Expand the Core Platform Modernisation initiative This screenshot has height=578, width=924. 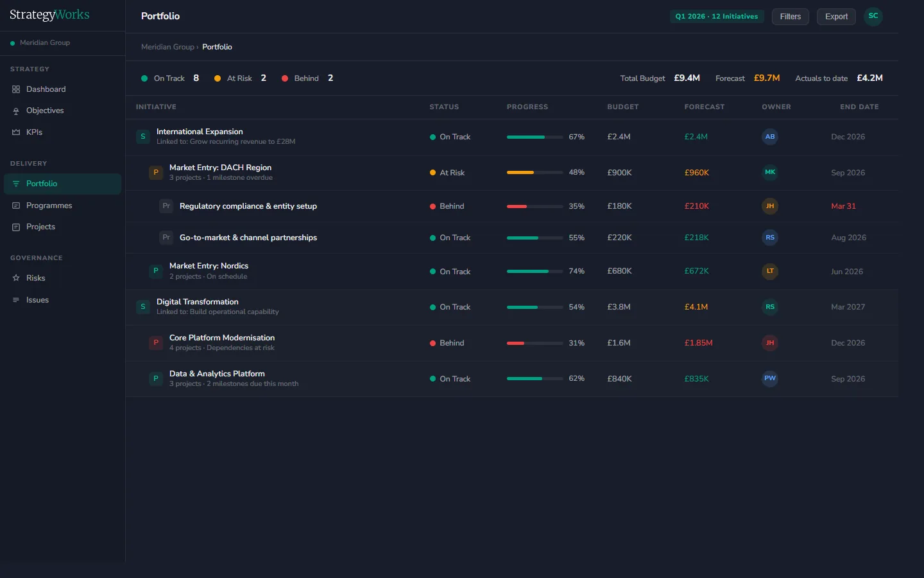222,342
